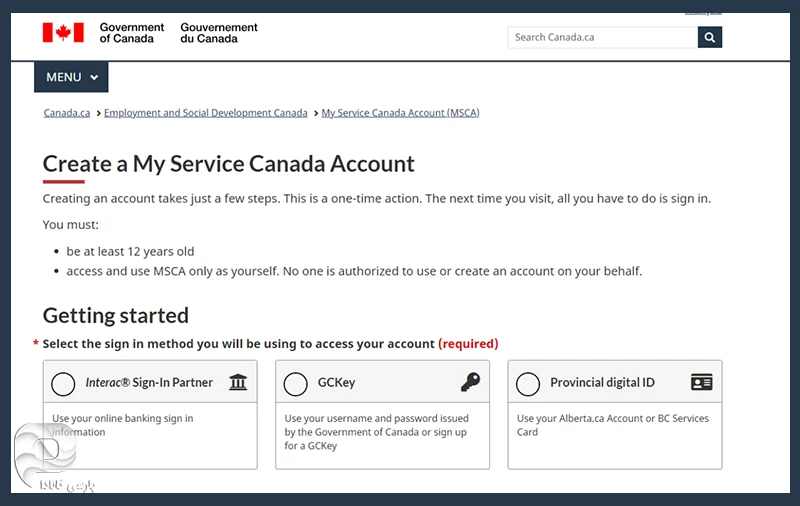Click the Canadian flag logo

coord(63,33)
